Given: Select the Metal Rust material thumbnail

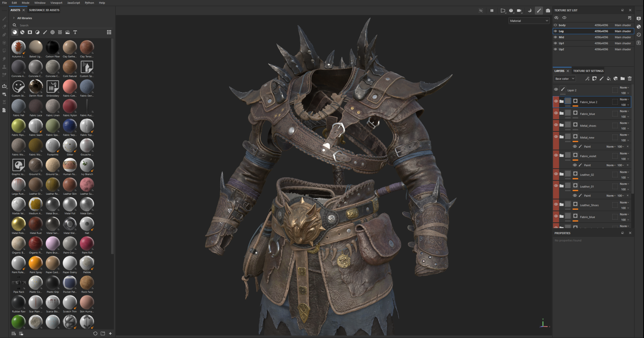Looking at the screenshot, I should pos(35,224).
